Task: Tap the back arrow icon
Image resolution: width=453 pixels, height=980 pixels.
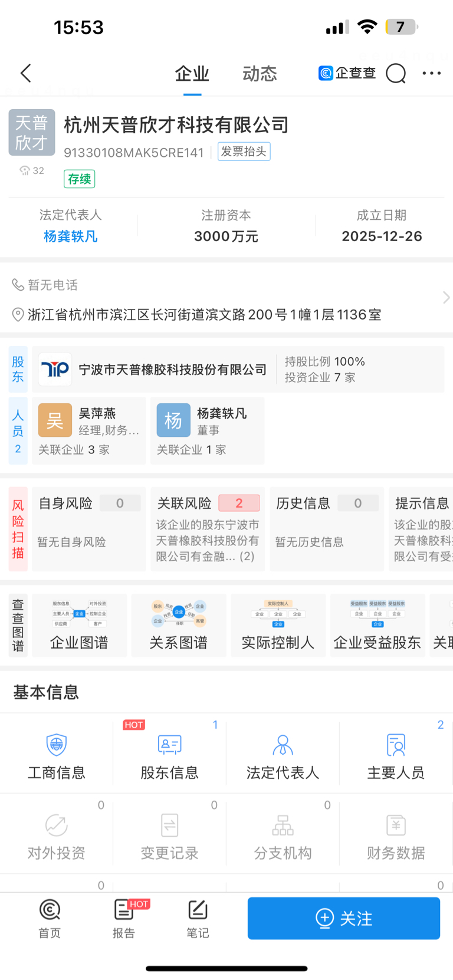Action: [x=25, y=74]
